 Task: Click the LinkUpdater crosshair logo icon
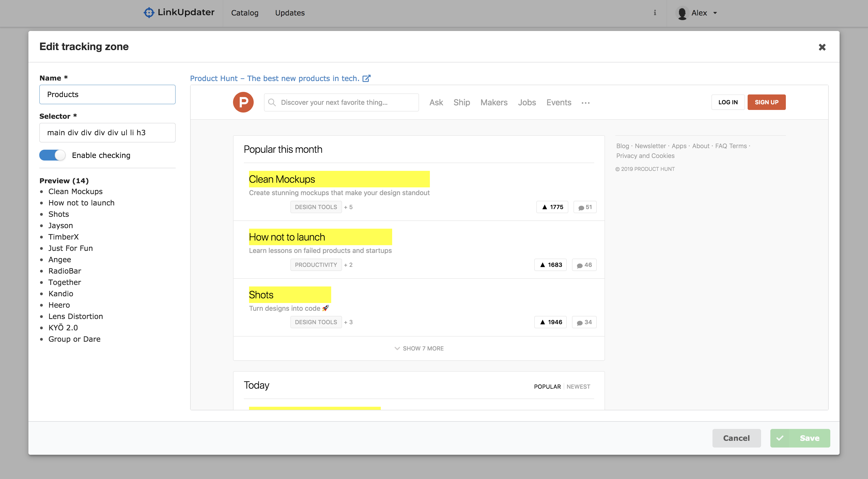[149, 13]
